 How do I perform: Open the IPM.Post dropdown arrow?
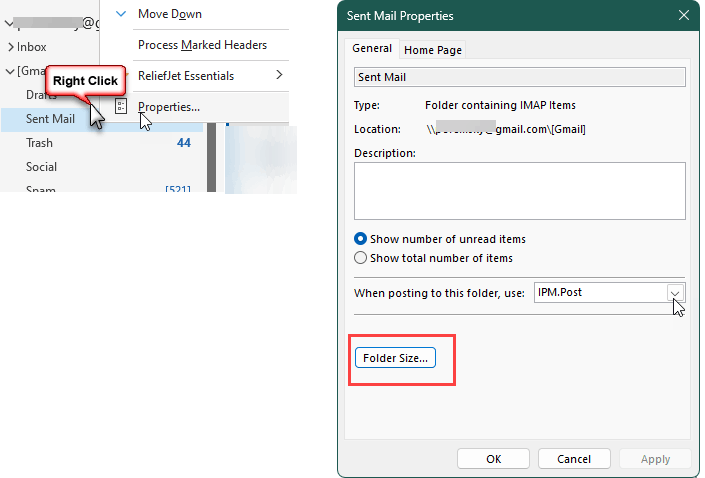click(675, 293)
